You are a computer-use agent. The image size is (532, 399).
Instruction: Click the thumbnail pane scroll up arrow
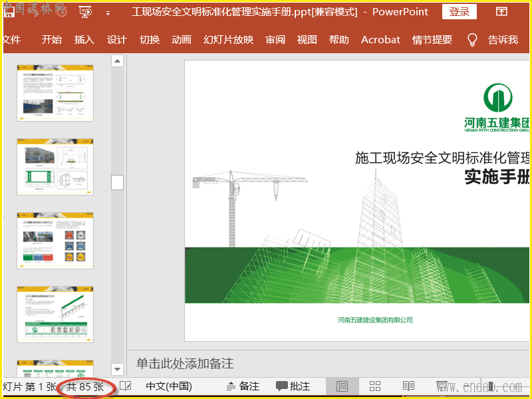[x=118, y=61]
